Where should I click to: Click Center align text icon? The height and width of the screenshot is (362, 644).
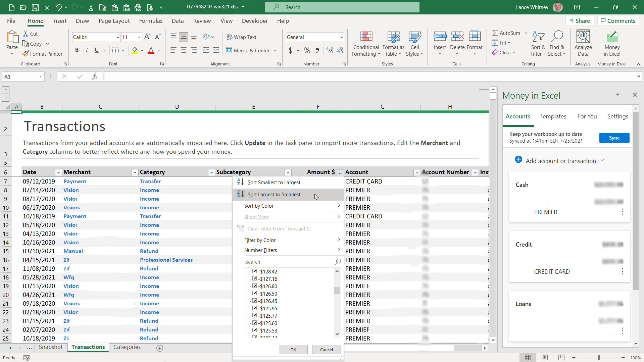[184, 50]
